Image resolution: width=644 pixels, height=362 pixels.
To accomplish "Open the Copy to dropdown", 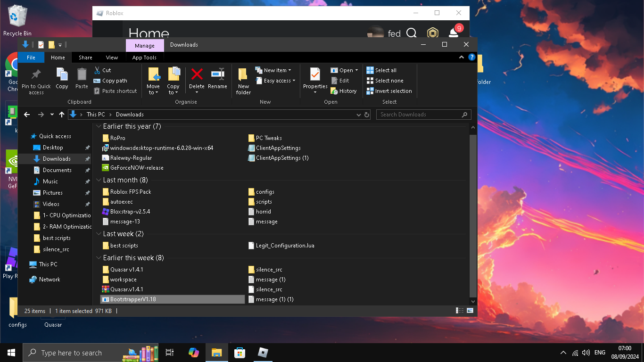I will 173,81.
